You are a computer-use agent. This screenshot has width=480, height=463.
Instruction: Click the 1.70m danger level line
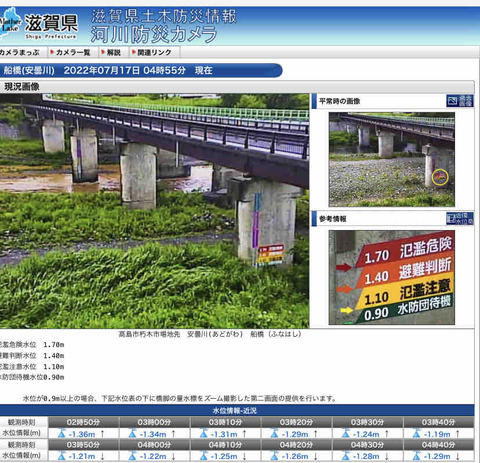click(32, 345)
